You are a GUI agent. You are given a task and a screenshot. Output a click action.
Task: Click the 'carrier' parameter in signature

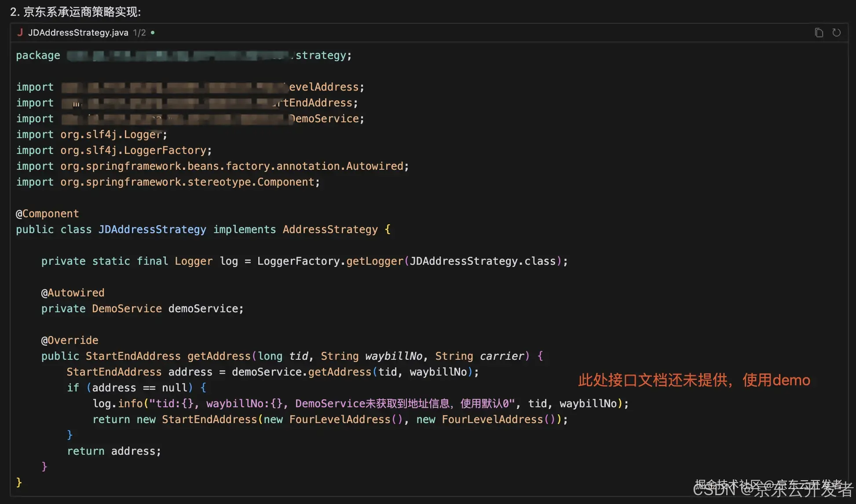coord(502,356)
